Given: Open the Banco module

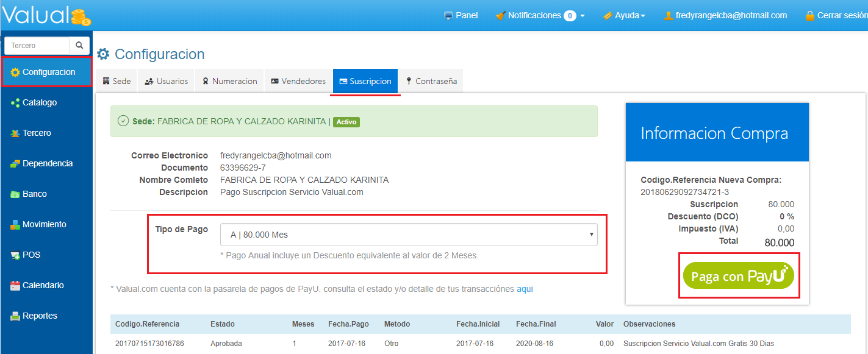Looking at the screenshot, I should pos(34,194).
